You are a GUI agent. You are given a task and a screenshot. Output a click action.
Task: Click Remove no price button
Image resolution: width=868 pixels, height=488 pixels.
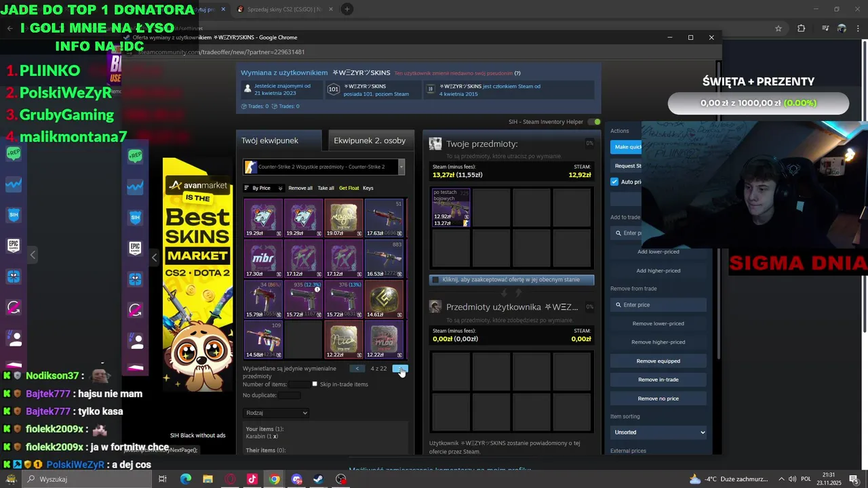coord(658,399)
